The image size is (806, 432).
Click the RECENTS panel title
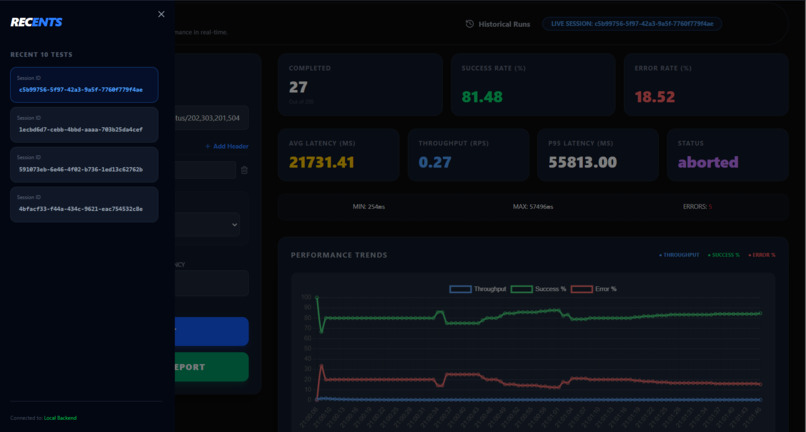pyautogui.click(x=36, y=22)
